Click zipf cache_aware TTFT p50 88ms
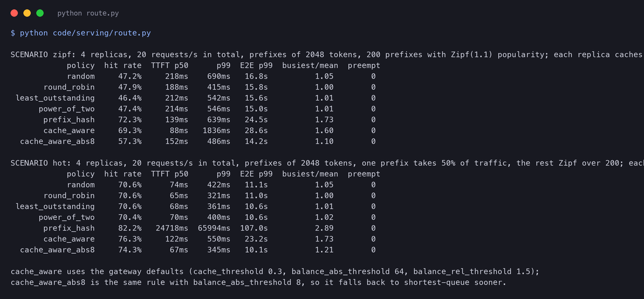Screen dimensions: 644x299 pos(179,130)
